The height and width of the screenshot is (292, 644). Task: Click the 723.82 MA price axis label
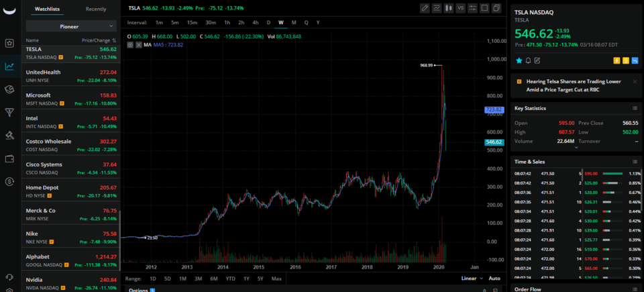coord(494,109)
